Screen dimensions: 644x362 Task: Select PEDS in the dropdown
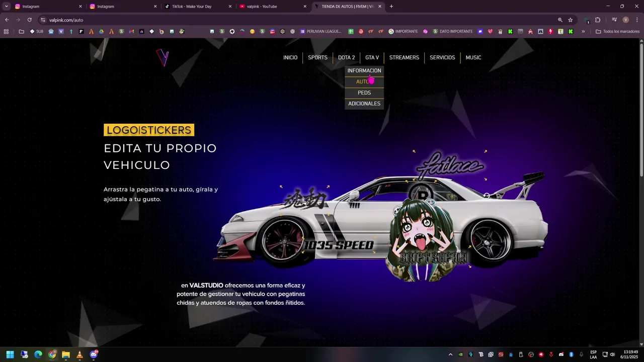click(x=364, y=93)
